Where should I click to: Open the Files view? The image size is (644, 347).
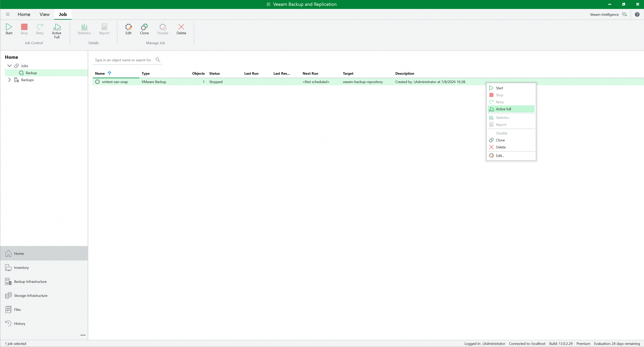pyautogui.click(x=44, y=309)
